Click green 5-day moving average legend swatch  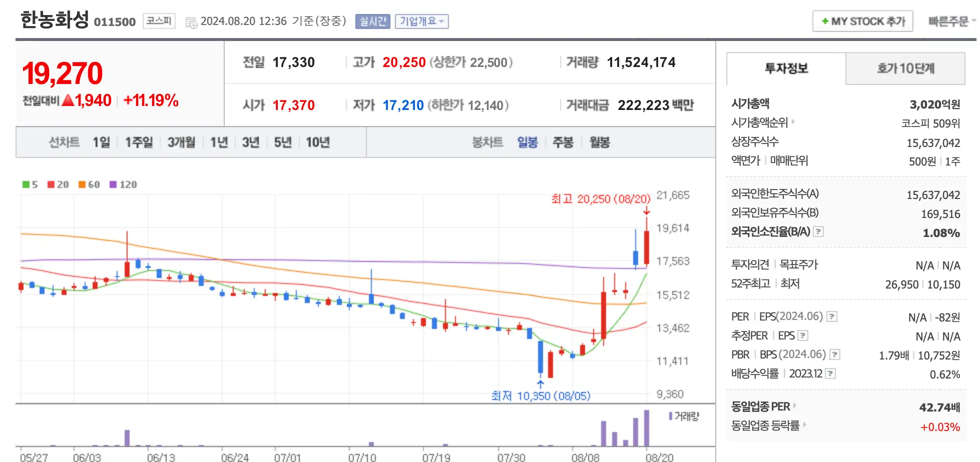tap(26, 184)
